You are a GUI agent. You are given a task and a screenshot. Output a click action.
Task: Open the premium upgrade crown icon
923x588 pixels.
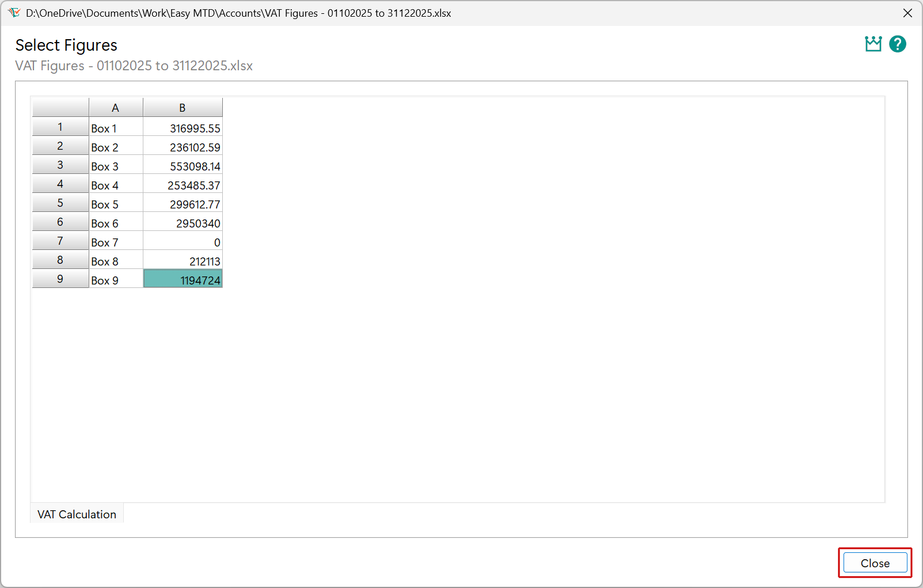(873, 43)
